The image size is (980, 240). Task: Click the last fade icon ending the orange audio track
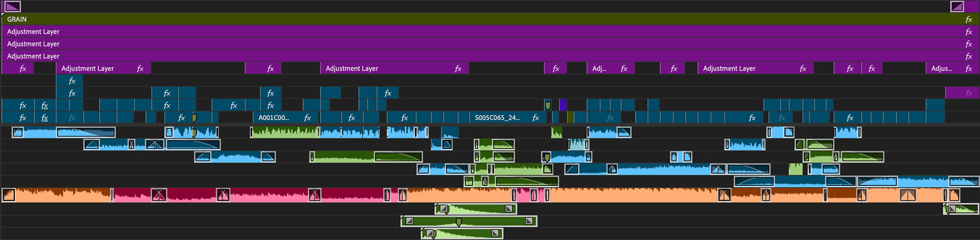[953, 195]
